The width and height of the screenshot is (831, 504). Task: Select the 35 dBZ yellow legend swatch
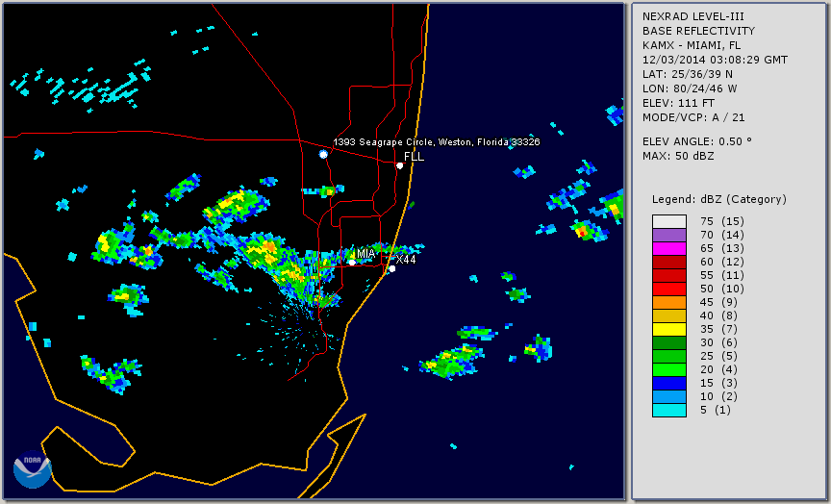click(x=669, y=330)
